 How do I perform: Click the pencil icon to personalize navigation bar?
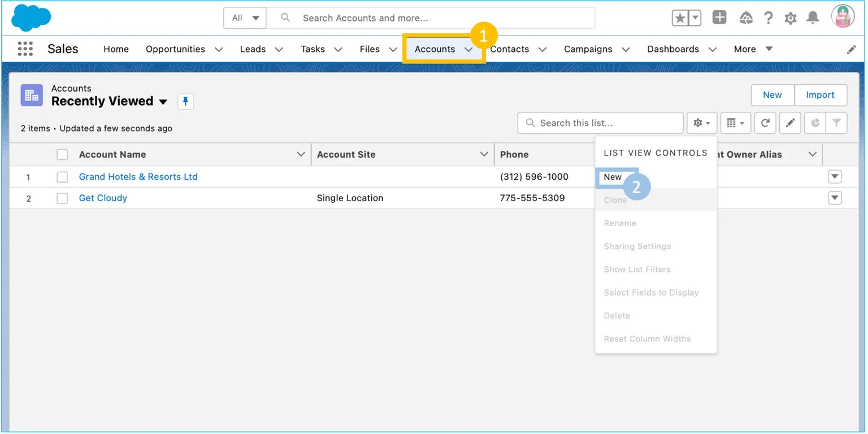tap(851, 50)
